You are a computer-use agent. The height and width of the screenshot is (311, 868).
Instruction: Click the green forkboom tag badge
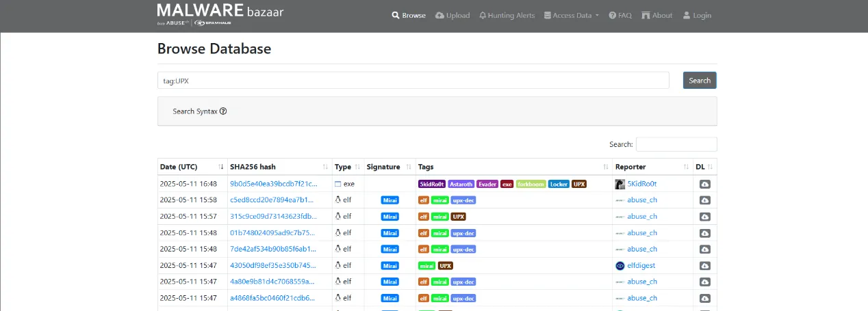pos(531,184)
